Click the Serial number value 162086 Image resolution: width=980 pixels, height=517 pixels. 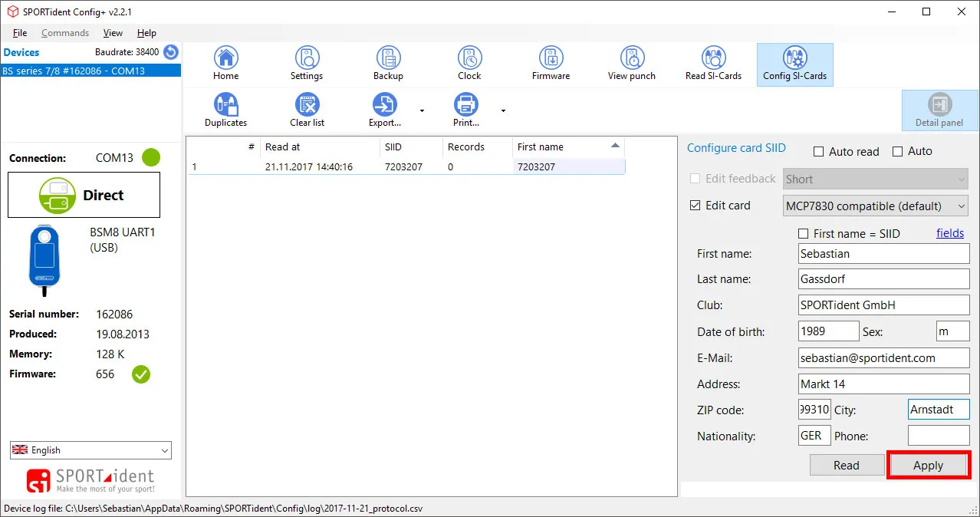click(x=114, y=314)
